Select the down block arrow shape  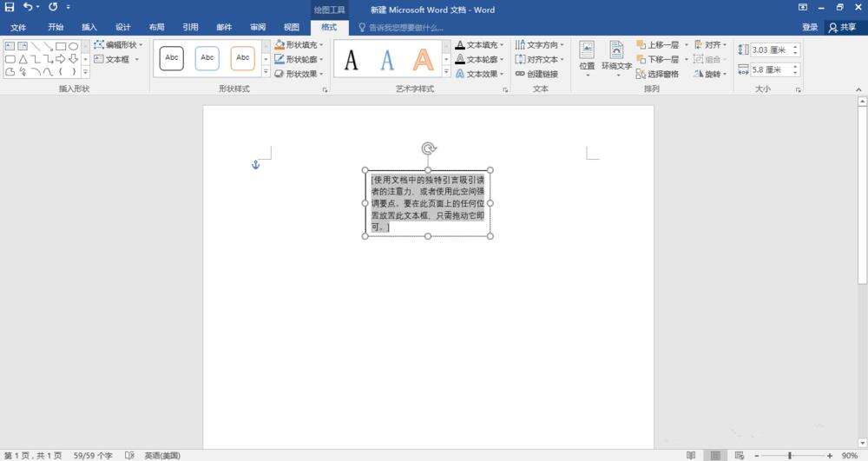pyautogui.click(x=73, y=59)
